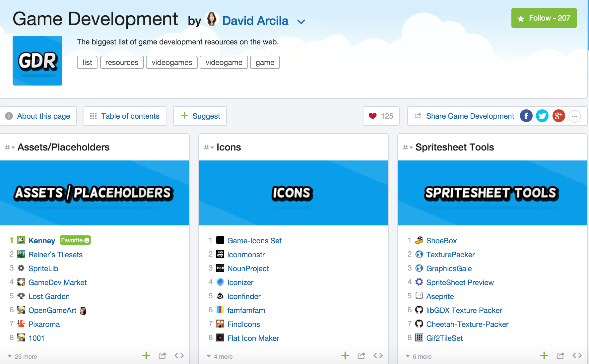
Task: Open the Iconizer link
Action: click(240, 282)
